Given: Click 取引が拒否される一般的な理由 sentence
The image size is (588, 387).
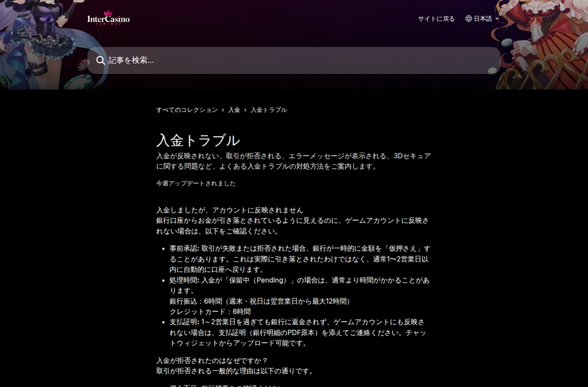Looking at the screenshot, I should coord(235,371).
